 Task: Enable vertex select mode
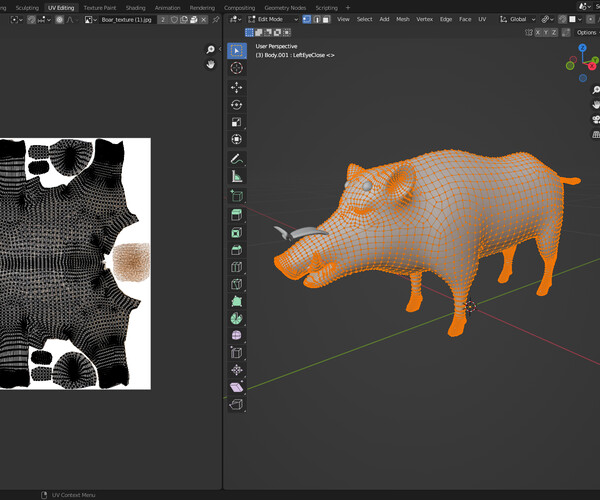307,19
